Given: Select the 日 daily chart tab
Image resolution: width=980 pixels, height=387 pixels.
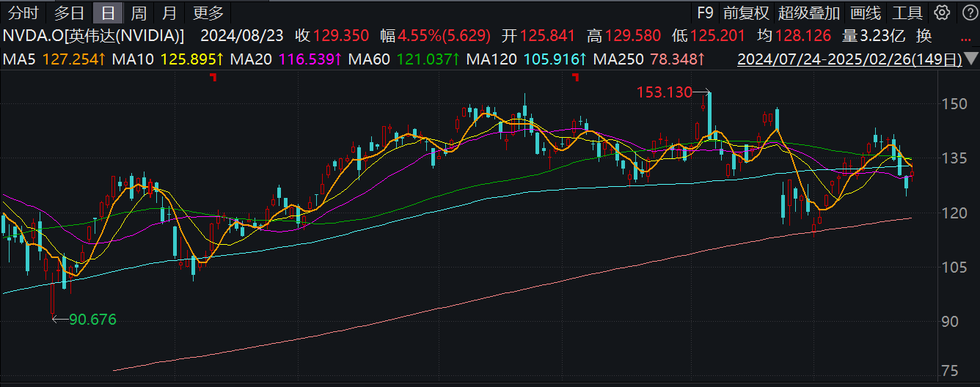Looking at the screenshot, I should (x=108, y=12).
